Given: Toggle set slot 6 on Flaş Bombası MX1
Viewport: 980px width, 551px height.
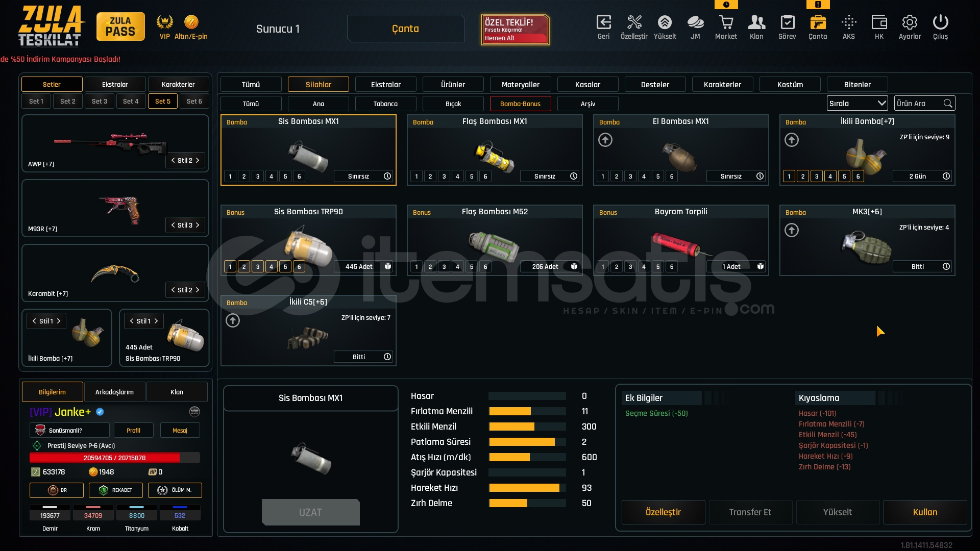Looking at the screenshot, I should click(485, 177).
